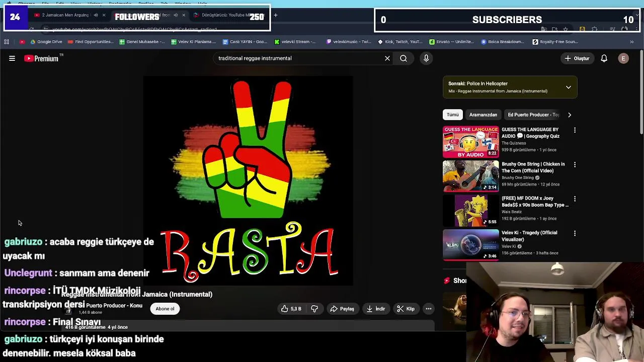Dislike the video with thumbs down
The width and height of the screenshot is (644, 362).
point(314,309)
